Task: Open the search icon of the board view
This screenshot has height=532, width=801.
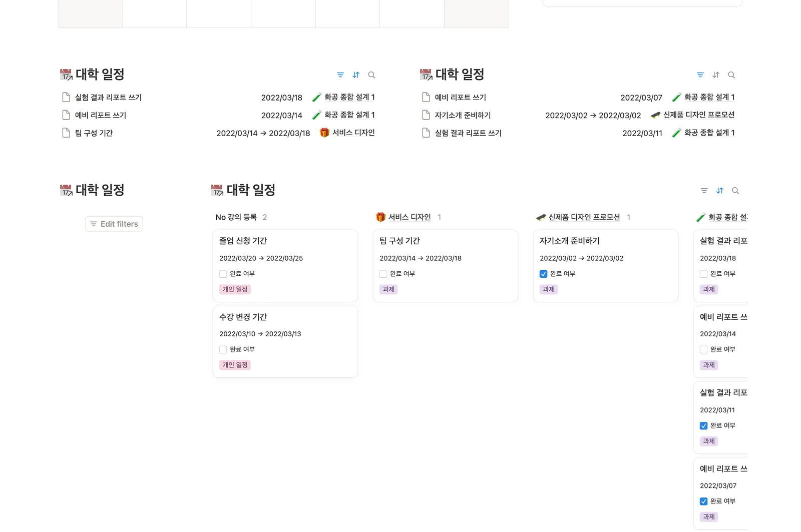Action: (x=735, y=191)
